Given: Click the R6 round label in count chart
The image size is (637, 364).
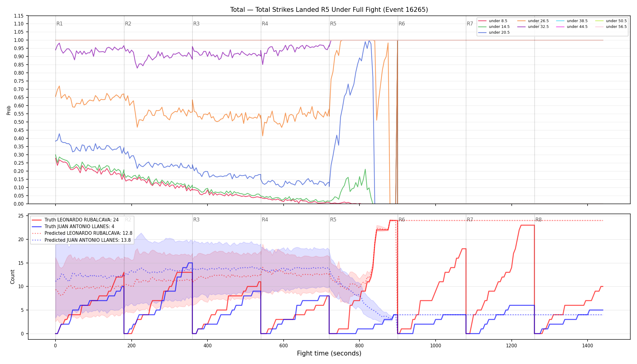Looking at the screenshot, I should [402, 220].
